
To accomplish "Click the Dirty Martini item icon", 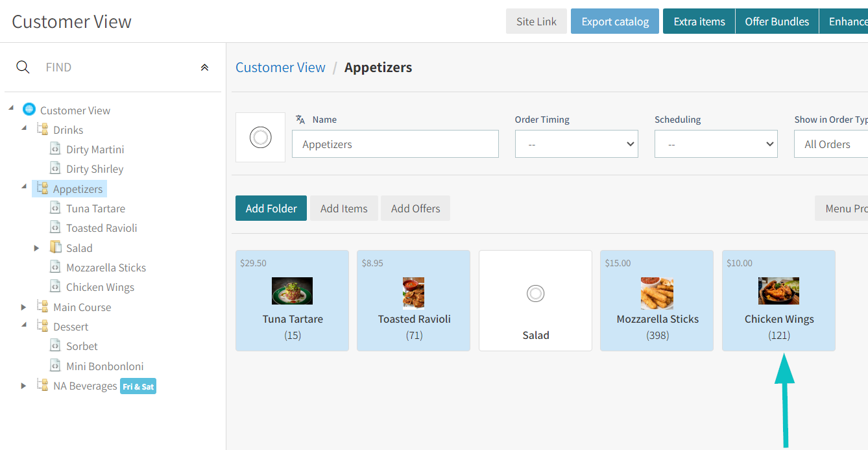I will click(x=56, y=149).
